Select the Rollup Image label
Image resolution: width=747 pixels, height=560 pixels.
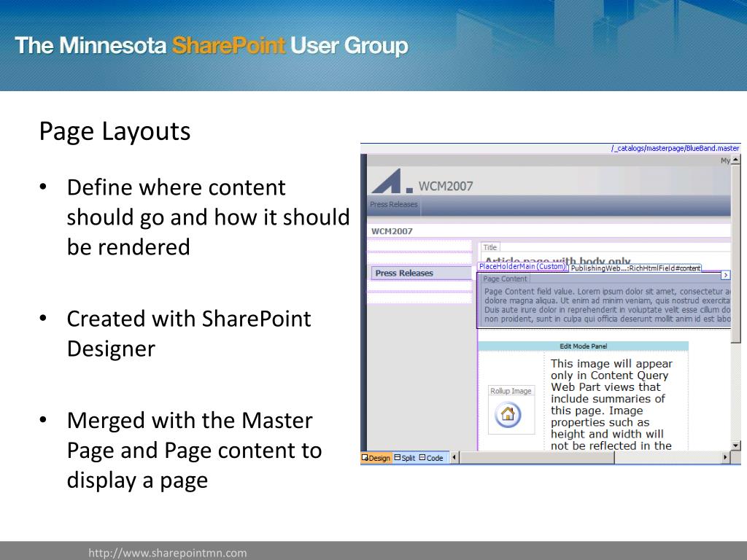click(x=511, y=391)
